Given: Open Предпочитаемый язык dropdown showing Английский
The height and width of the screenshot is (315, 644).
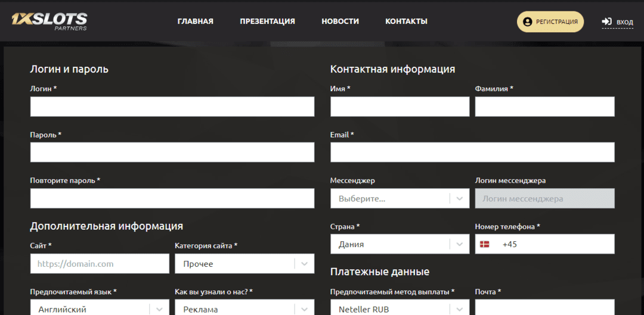Looking at the screenshot, I should click(100, 308).
